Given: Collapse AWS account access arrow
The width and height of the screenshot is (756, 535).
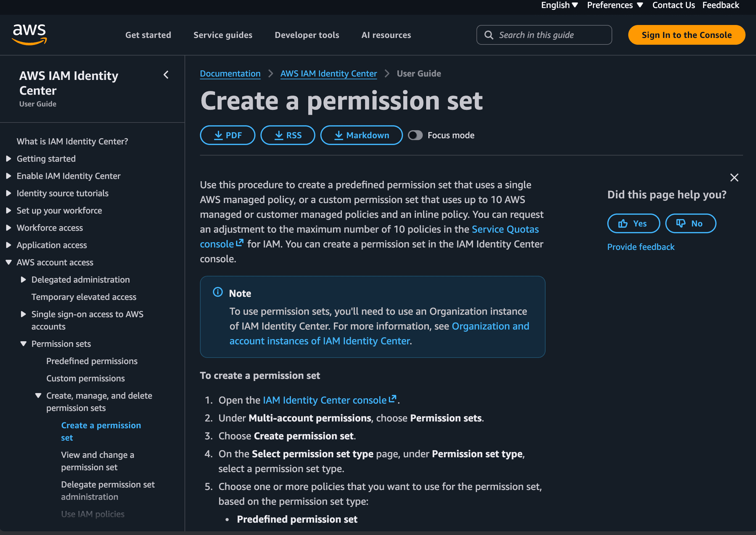Looking at the screenshot, I should pos(9,262).
